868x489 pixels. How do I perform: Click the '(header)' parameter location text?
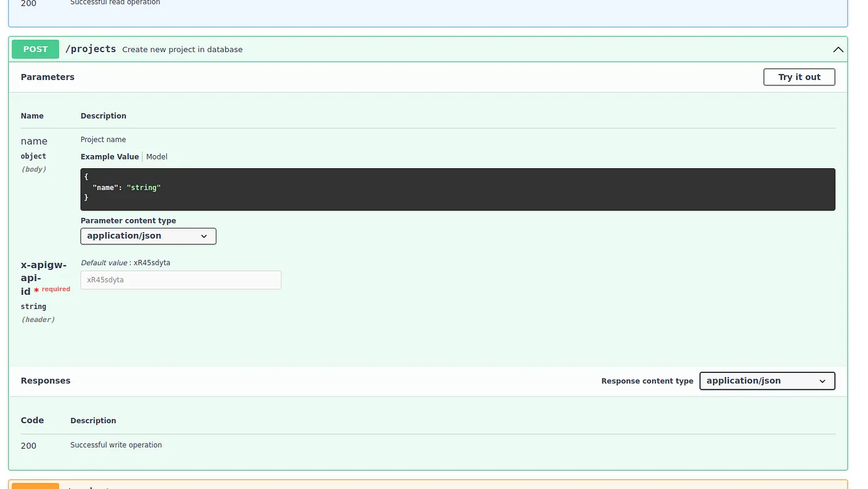[x=38, y=320]
